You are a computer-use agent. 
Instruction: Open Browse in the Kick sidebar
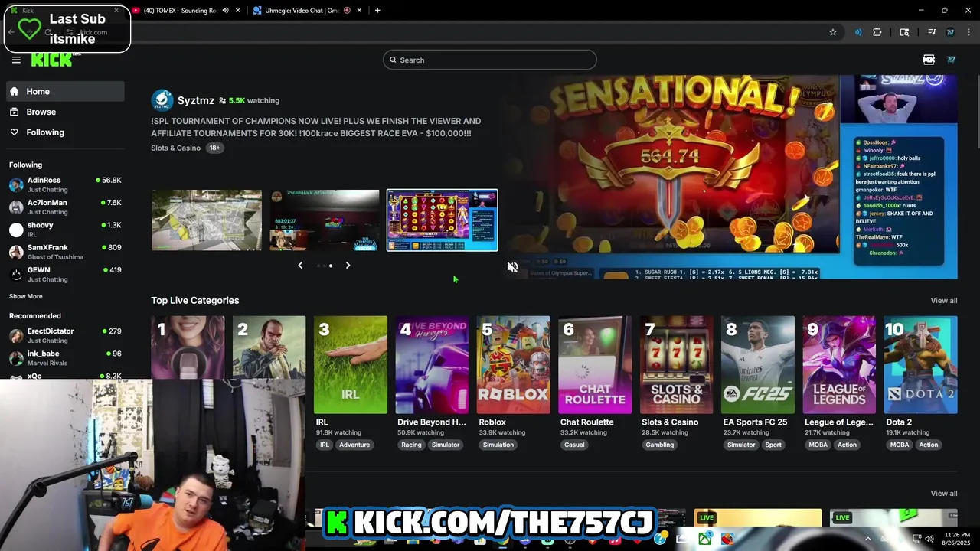(65, 112)
